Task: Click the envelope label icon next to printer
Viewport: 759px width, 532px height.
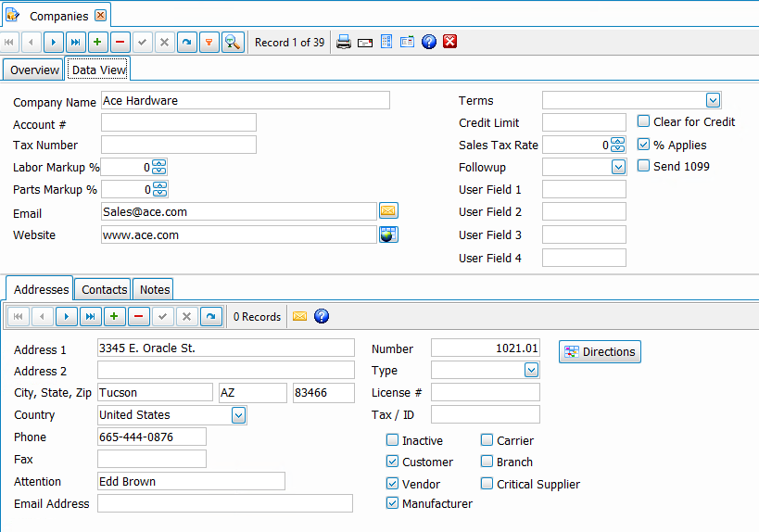Action: coord(365,43)
